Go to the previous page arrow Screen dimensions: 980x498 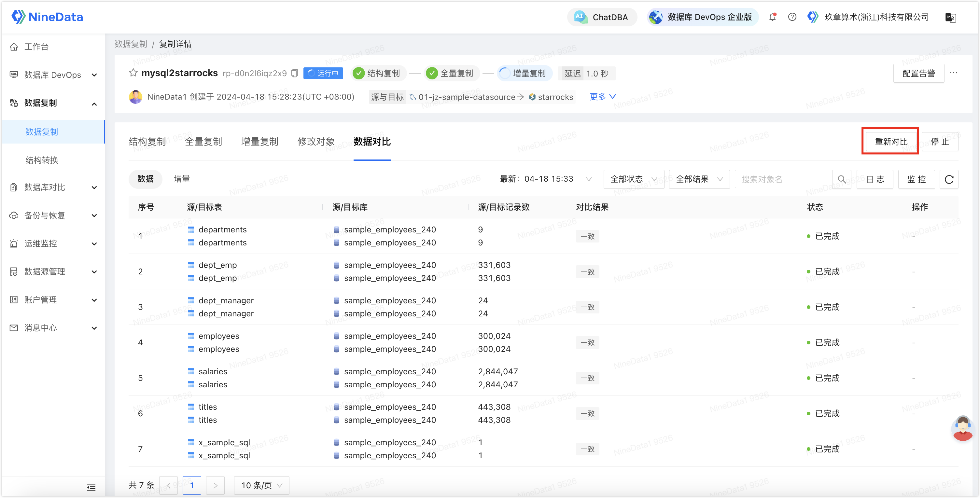tap(169, 485)
